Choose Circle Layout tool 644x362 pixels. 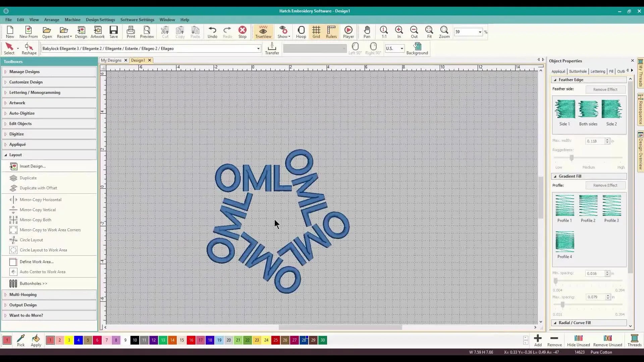[x=31, y=240]
